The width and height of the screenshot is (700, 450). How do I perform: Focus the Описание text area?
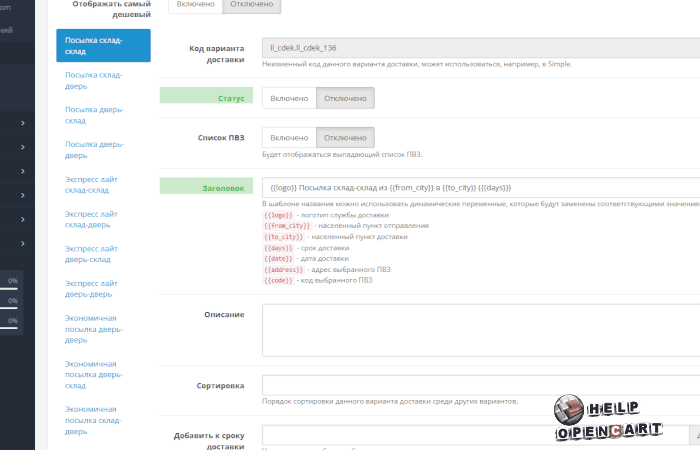[x=480, y=329]
